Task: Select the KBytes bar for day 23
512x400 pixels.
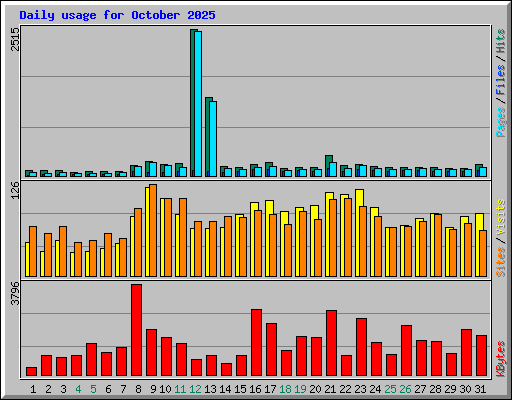Action: point(361,347)
